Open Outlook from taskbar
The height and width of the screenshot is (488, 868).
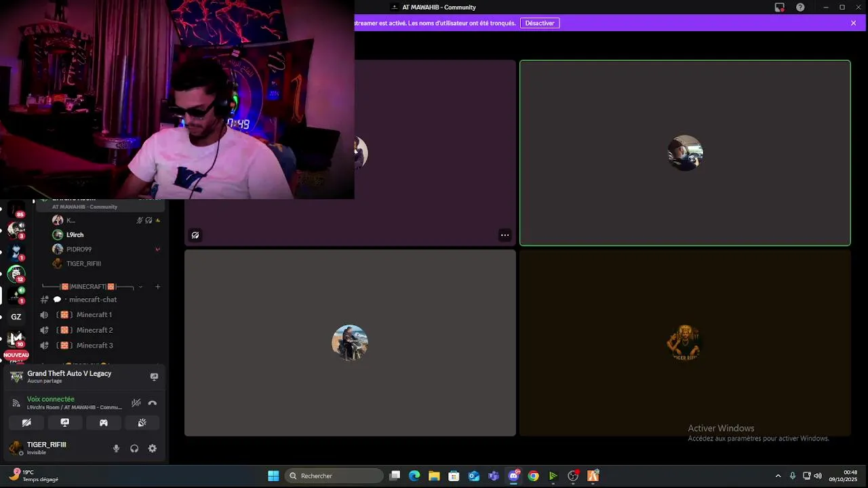pos(473,476)
